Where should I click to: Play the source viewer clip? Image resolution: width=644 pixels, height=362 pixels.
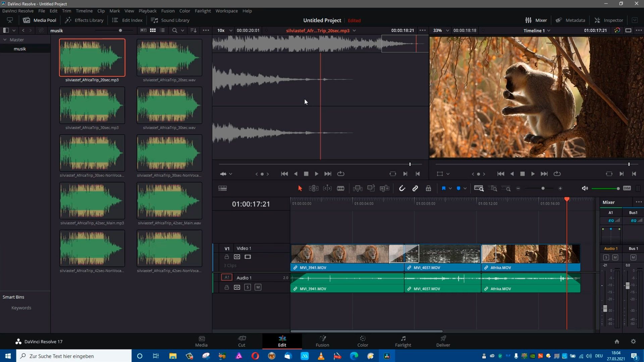pyautogui.click(x=316, y=174)
